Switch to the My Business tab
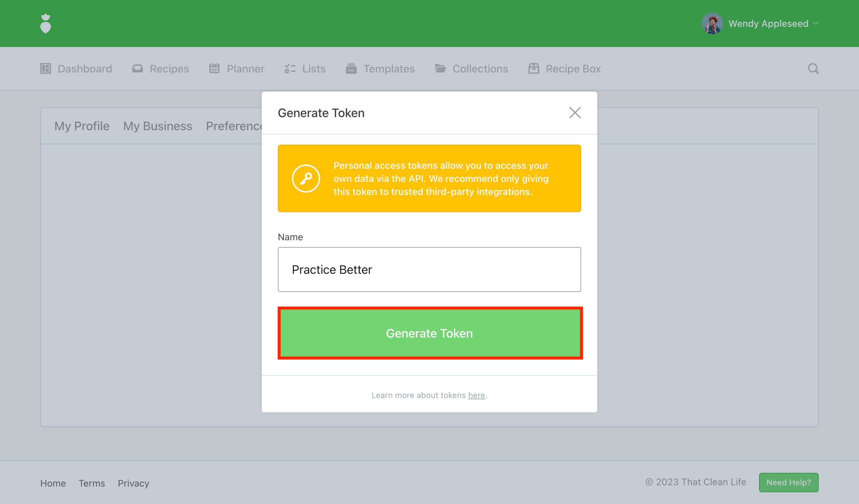Viewport: 859px width, 504px height. [157, 126]
